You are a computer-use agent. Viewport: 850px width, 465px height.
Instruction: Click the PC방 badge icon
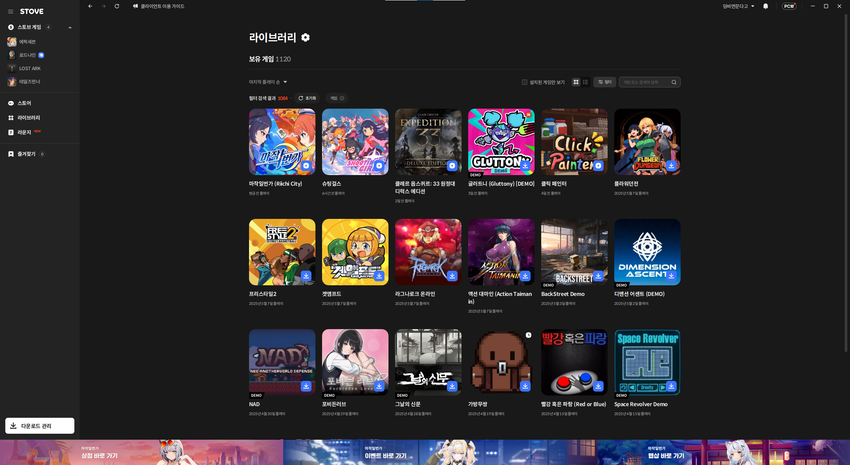pos(789,7)
